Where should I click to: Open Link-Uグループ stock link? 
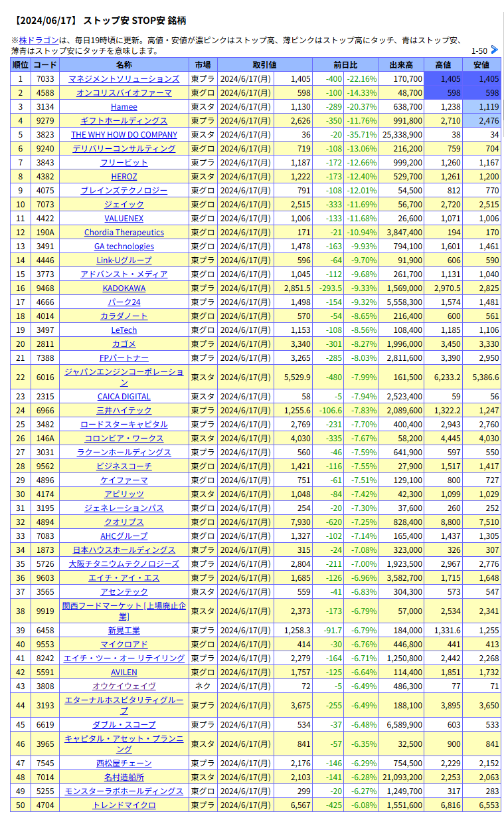124,260
